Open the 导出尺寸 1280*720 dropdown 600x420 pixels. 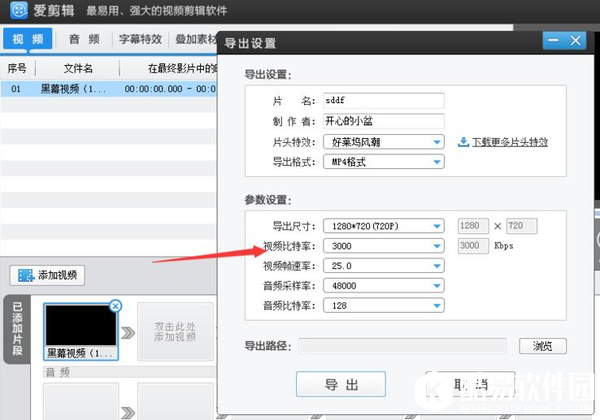(437, 226)
